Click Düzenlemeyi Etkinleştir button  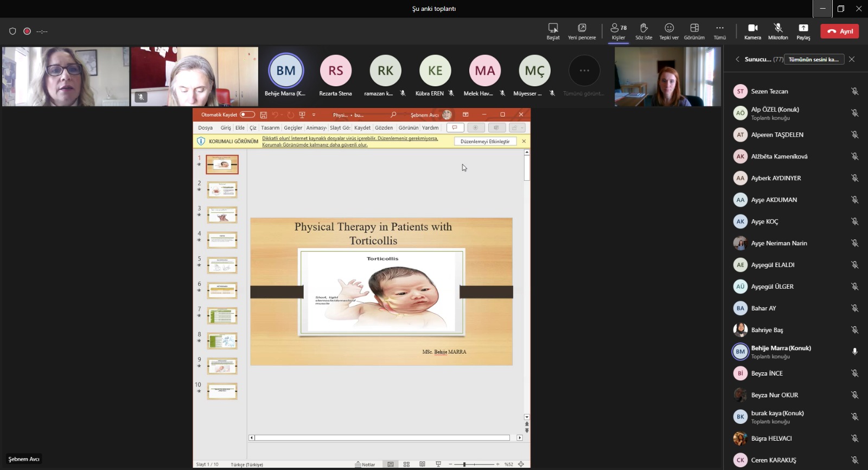[x=485, y=142]
